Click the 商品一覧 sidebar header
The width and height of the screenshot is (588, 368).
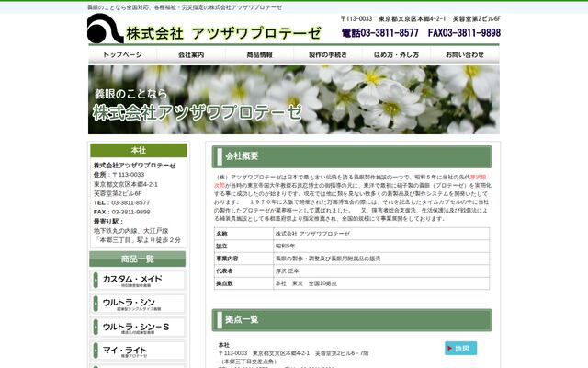pos(138,259)
